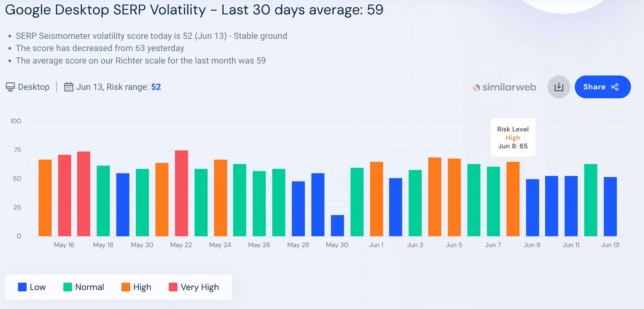Toggle the Normal legend item

[x=83, y=287]
